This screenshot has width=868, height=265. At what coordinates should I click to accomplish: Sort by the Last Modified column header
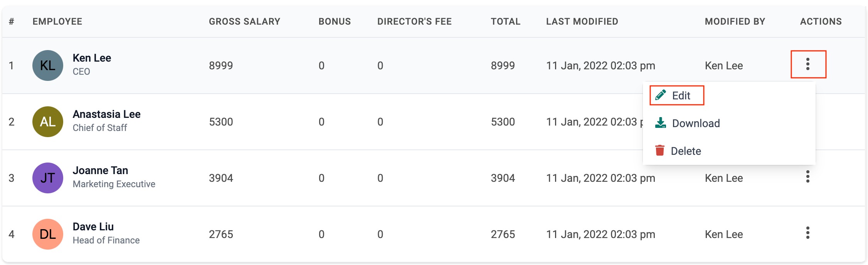pos(582,22)
